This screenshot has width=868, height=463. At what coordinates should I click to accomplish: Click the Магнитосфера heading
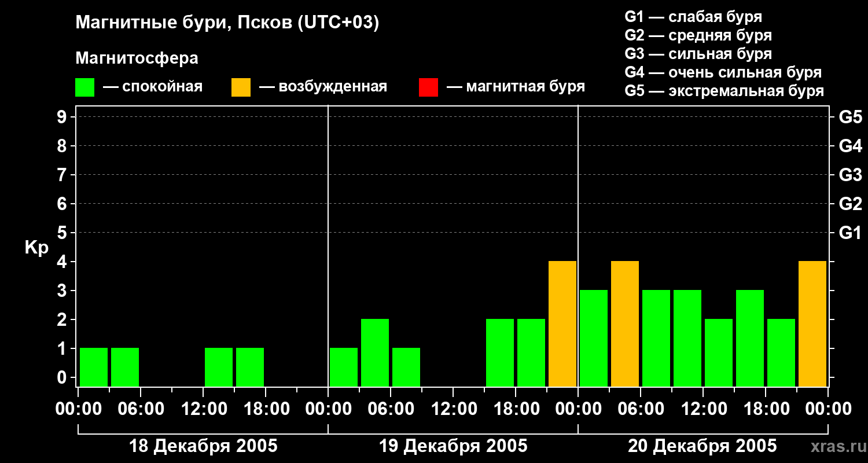coord(137,58)
